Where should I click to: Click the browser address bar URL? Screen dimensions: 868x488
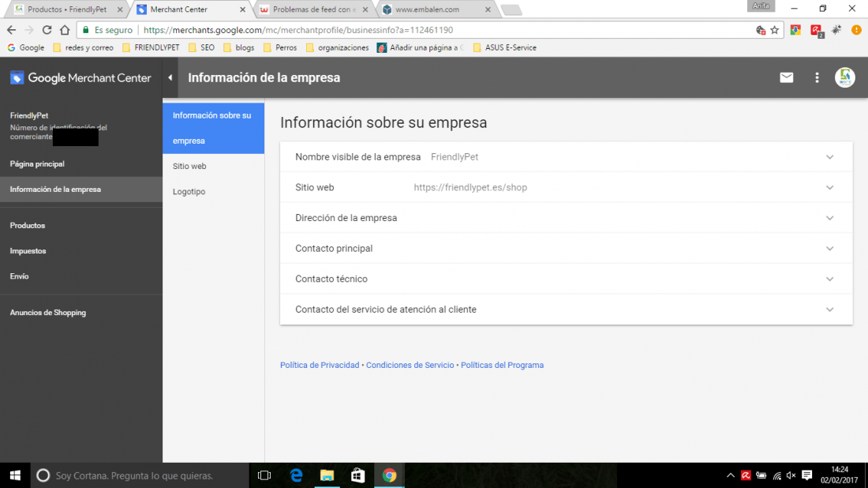297,30
